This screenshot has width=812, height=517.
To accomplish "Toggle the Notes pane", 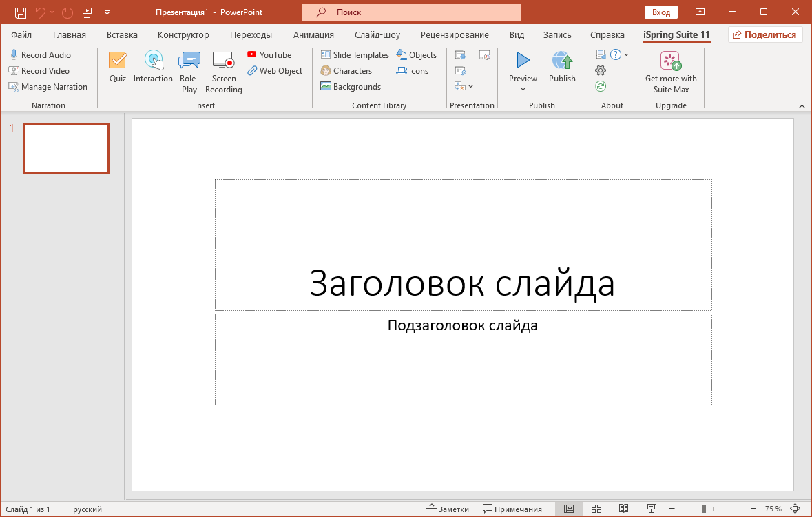I will coord(449,509).
